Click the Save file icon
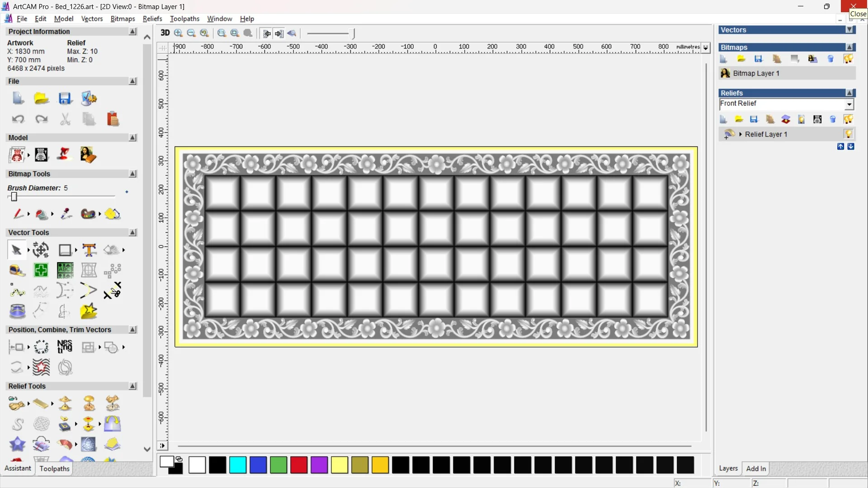This screenshot has height=488, width=868. [65, 99]
